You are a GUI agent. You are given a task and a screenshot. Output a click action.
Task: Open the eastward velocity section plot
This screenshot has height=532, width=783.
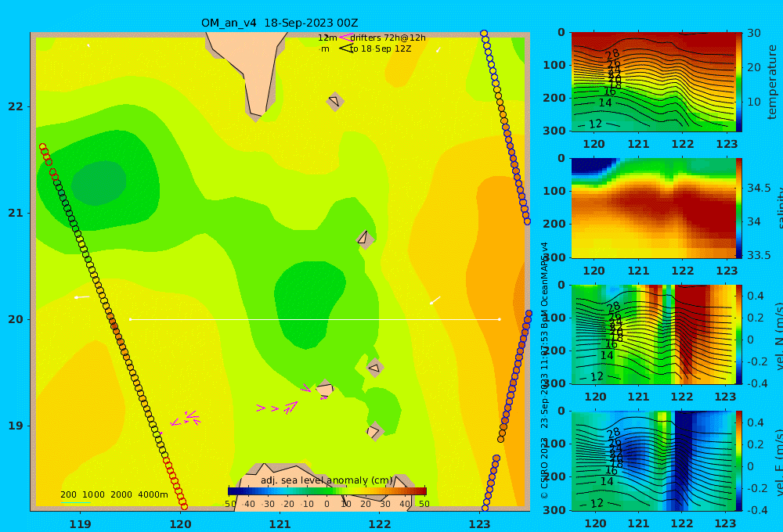(x=653, y=461)
